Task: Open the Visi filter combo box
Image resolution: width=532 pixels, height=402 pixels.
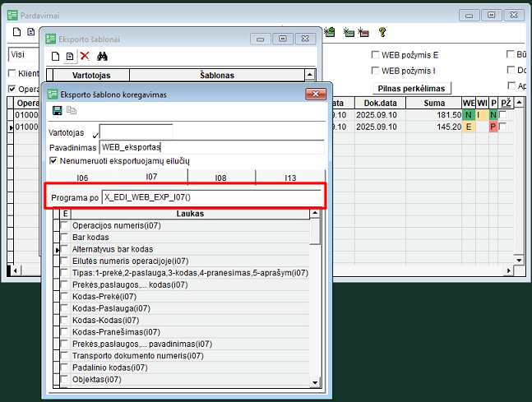Action: (23, 54)
